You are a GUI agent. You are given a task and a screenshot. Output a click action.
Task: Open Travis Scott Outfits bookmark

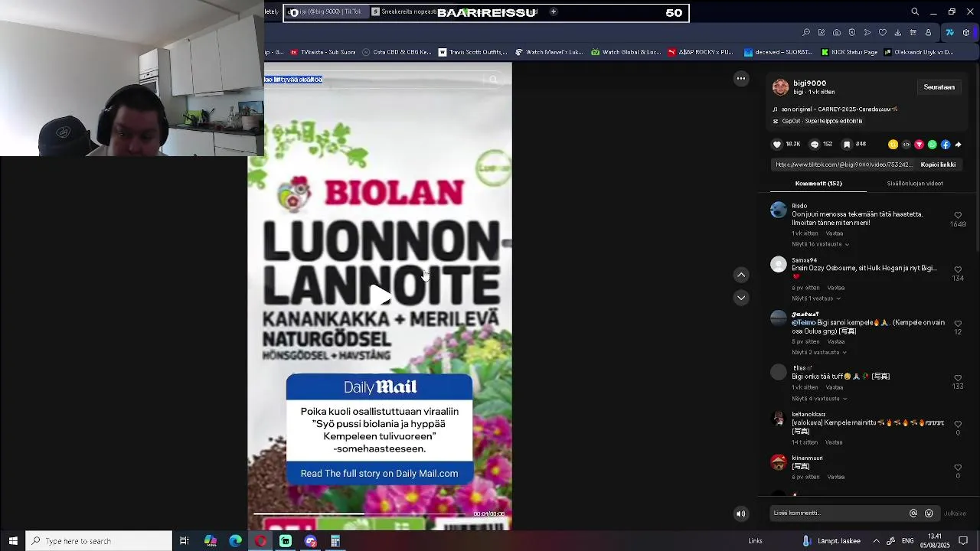(472, 53)
